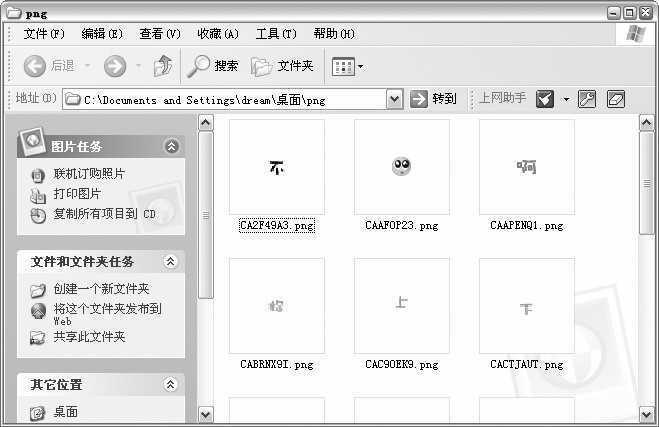Click the Back (后退) arrow icon
Image resolution: width=659 pixels, height=427 pixels.
point(34,66)
